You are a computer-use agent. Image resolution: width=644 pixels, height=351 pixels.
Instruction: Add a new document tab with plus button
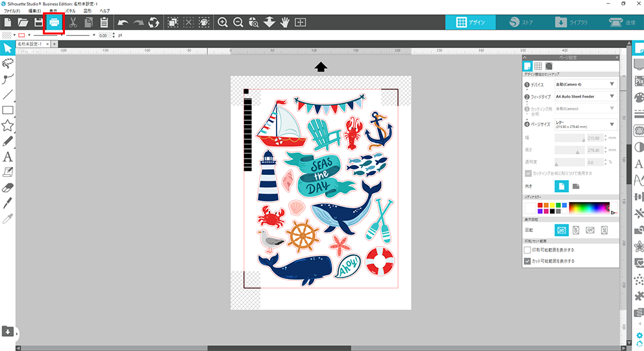55,44
